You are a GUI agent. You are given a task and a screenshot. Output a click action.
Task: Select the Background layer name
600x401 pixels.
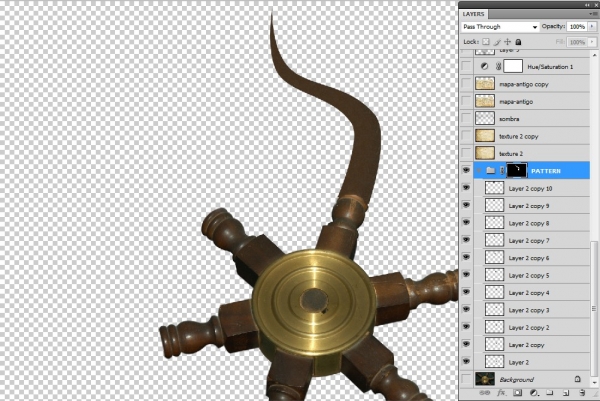pyautogui.click(x=516, y=380)
